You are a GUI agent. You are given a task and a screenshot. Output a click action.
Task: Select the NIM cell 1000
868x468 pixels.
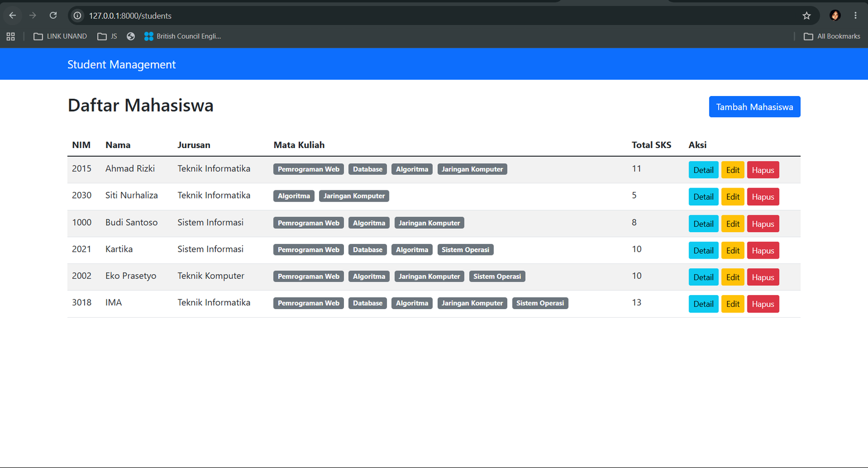[x=82, y=222]
